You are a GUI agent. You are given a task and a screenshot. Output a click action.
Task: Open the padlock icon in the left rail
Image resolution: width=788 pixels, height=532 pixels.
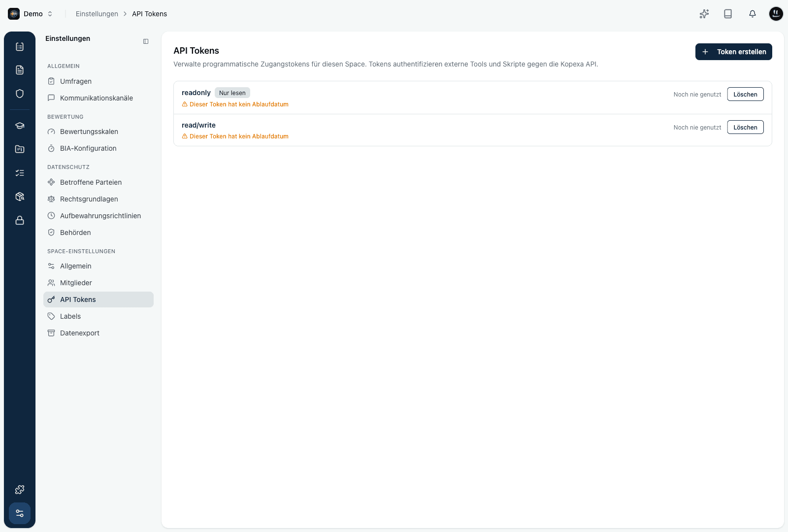[20, 220]
